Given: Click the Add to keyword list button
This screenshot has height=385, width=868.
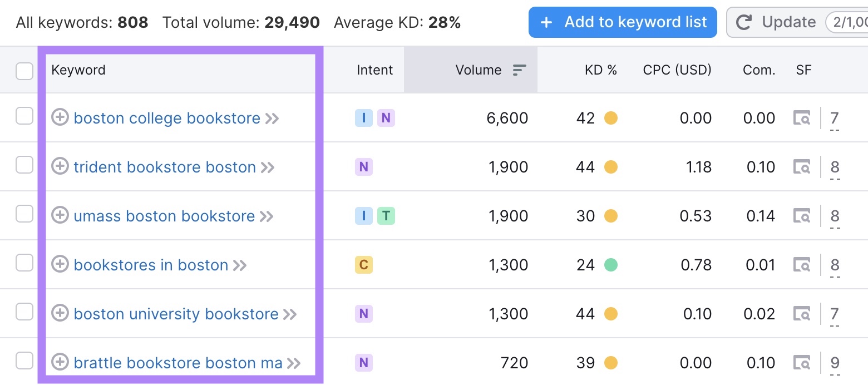Looking at the screenshot, I should point(622,22).
